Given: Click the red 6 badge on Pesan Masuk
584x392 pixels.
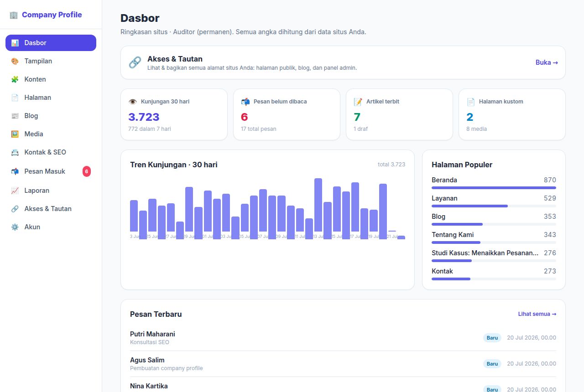Looking at the screenshot, I should point(87,171).
